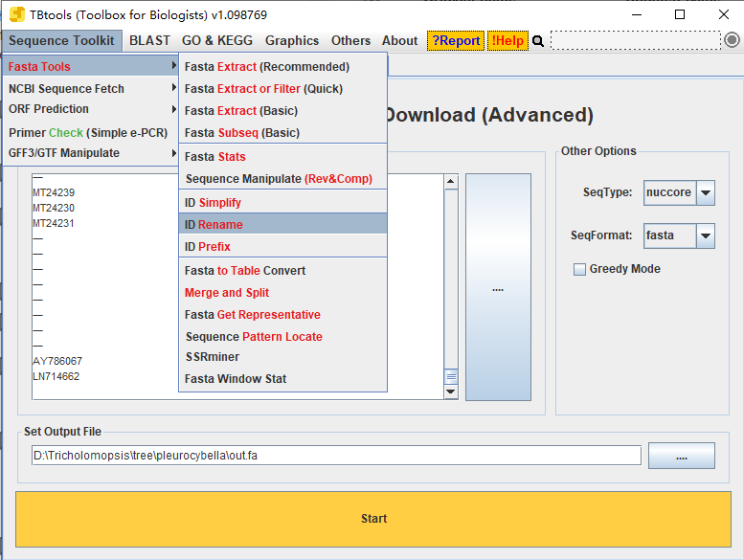Click the ID list scrollbar thumb

coord(451,377)
